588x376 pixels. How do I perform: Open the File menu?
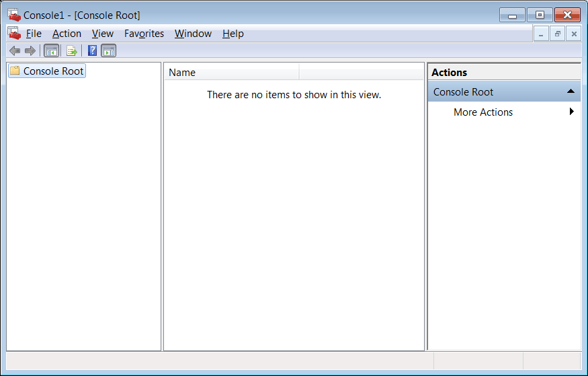(34, 34)
